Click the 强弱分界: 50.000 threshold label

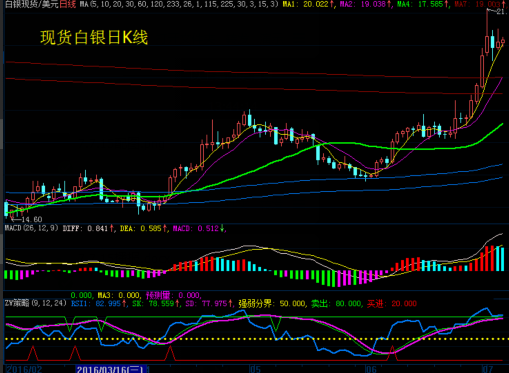coord(271,304)
